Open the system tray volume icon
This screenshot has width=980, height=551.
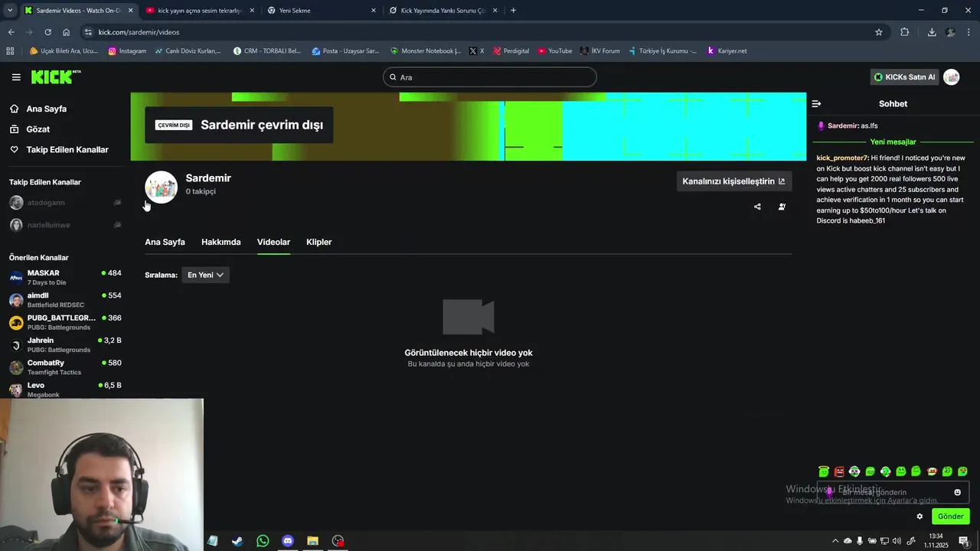click(898, 541)
